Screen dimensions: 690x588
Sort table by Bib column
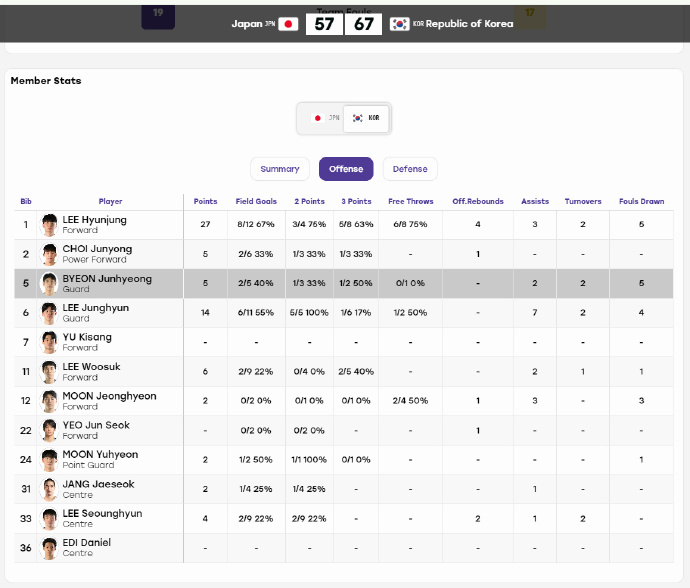pos(26,201)
